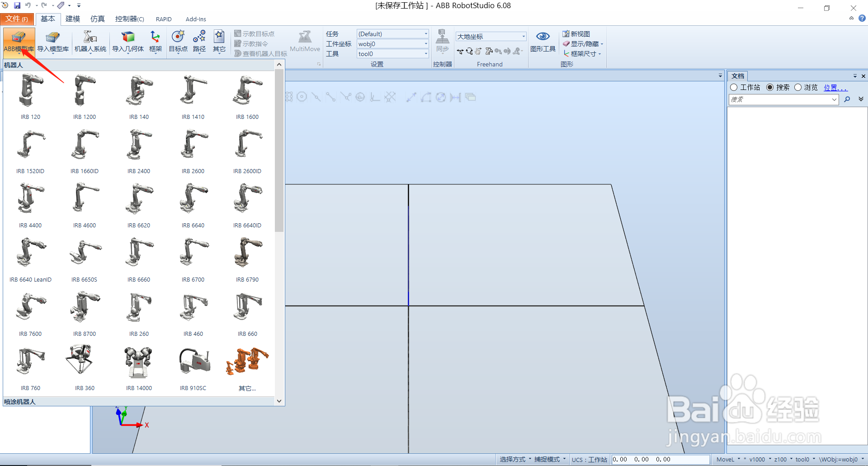Select the 搜索 radio button

[x=770, y=87]
